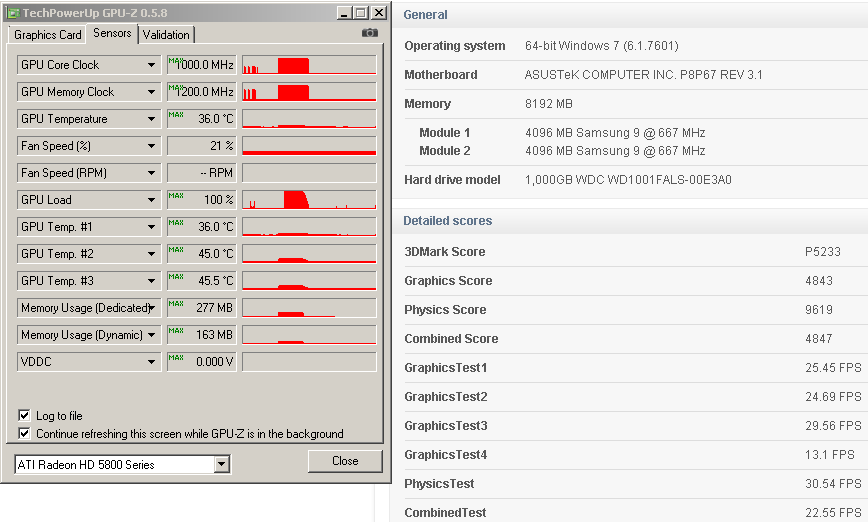Screen dimensions: 868x522
Task: Open the GPU Temp. #1 dropdown
Action: (89, 227)
